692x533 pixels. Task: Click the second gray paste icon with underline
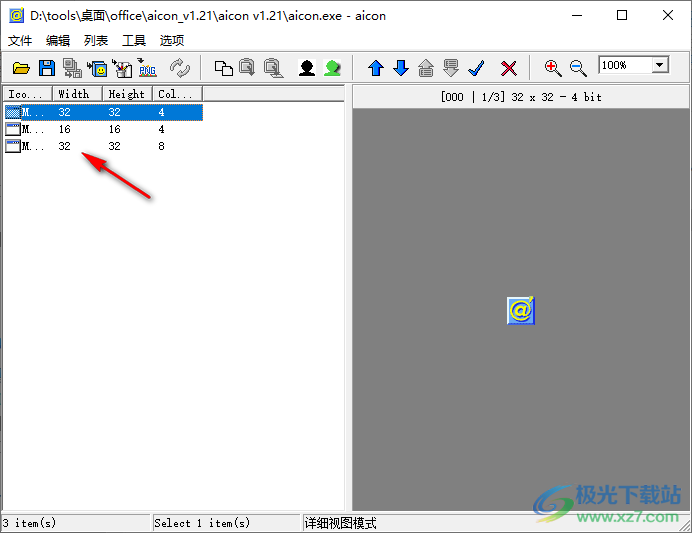click(x=273, y=68)
